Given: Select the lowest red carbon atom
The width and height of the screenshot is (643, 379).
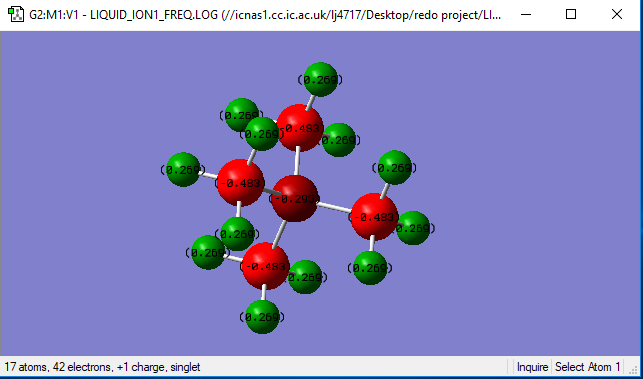Looking at the screenshot, I should 266,266.
